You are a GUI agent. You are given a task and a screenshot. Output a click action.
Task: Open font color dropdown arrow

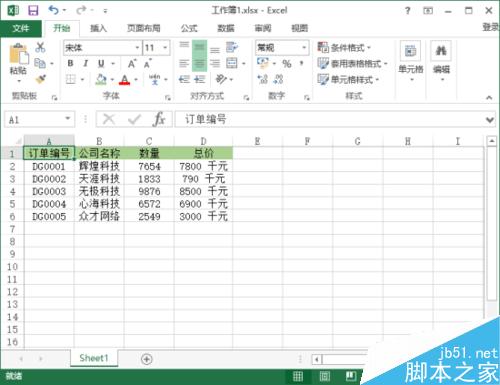pos(136,80)
